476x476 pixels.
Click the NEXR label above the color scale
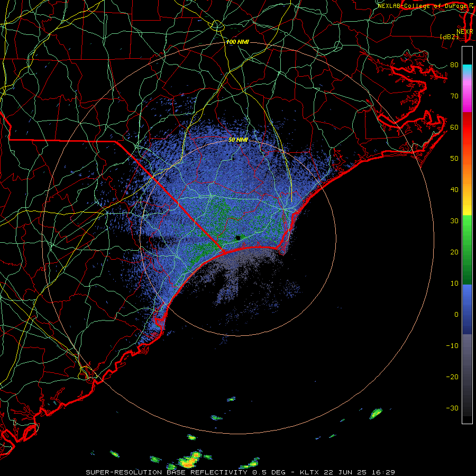465,32
